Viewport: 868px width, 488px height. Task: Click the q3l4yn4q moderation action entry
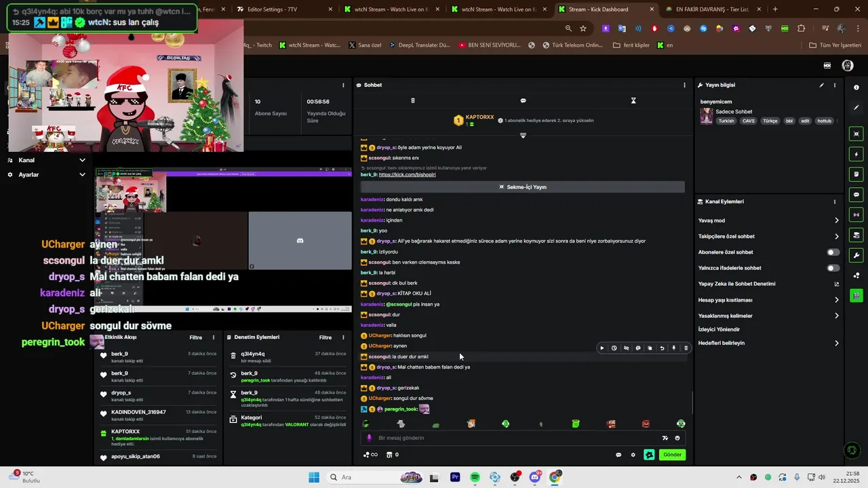click(288, 357)
